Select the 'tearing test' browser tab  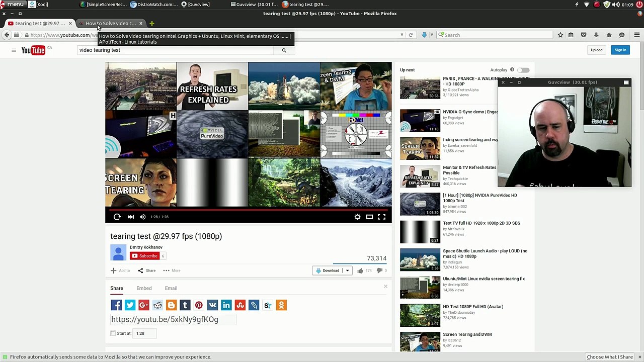pos(39,23)
